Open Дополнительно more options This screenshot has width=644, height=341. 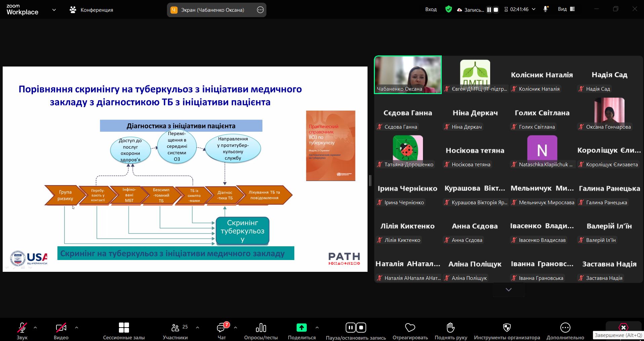(x=565, y=328)
